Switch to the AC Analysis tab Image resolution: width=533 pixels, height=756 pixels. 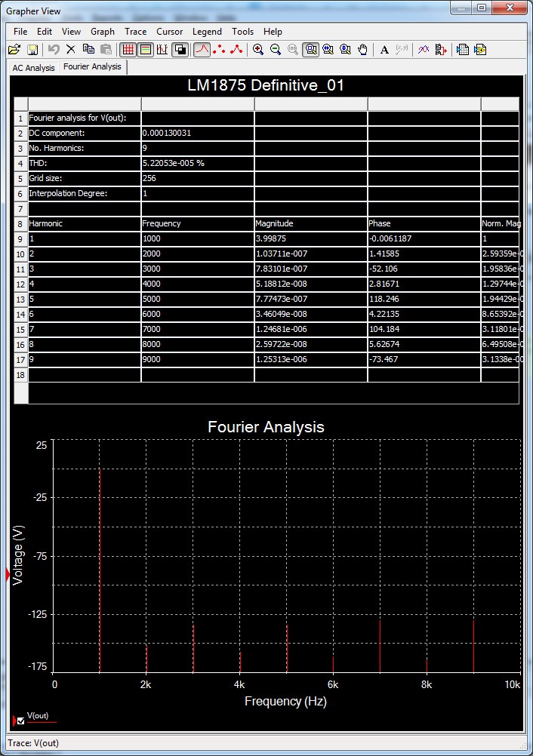point(33,67)
